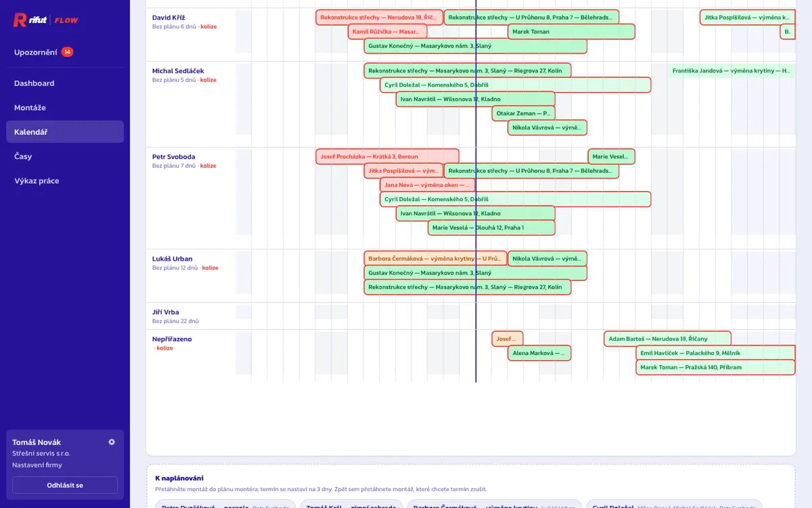Open Rekonstrukce střechy Nerudova 18 job

380,18
